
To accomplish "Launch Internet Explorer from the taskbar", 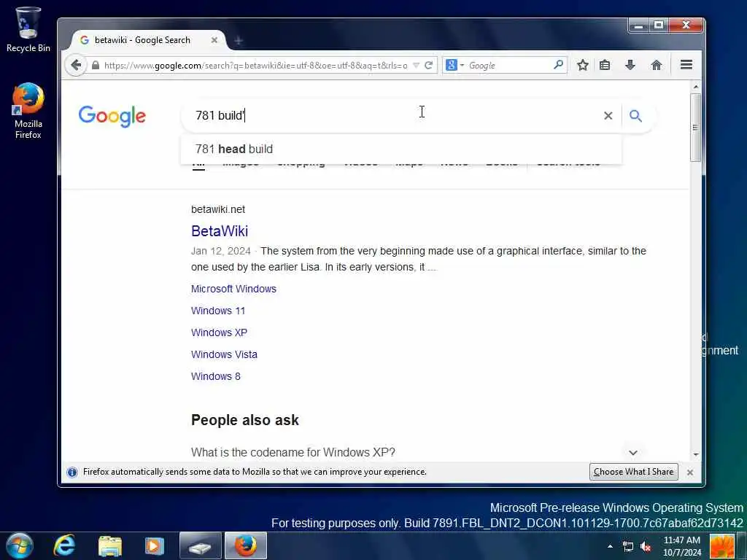I will click(65, 545).
